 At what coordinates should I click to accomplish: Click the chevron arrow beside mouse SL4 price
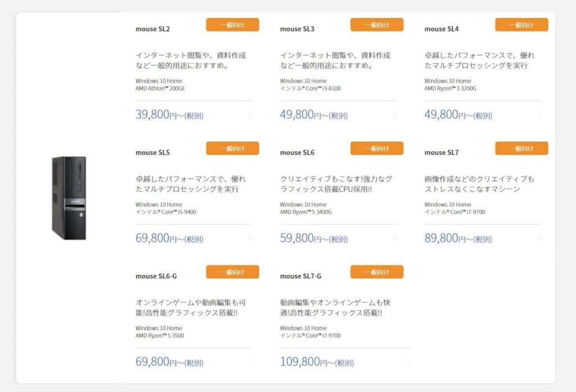coord(539,115)
